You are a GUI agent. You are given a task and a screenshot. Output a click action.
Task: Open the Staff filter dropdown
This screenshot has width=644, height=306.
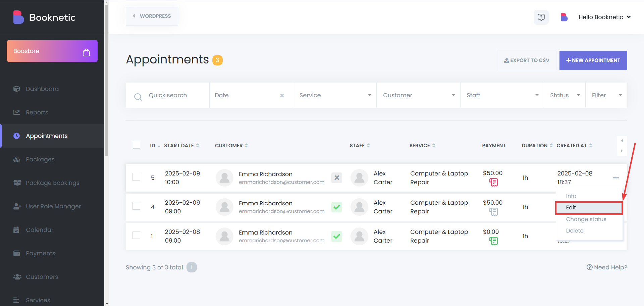[x=502, y=95]
